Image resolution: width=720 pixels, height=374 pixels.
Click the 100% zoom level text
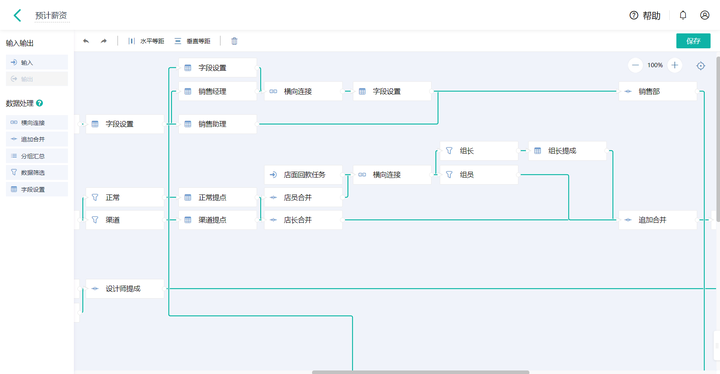click(x=655, y=65)
